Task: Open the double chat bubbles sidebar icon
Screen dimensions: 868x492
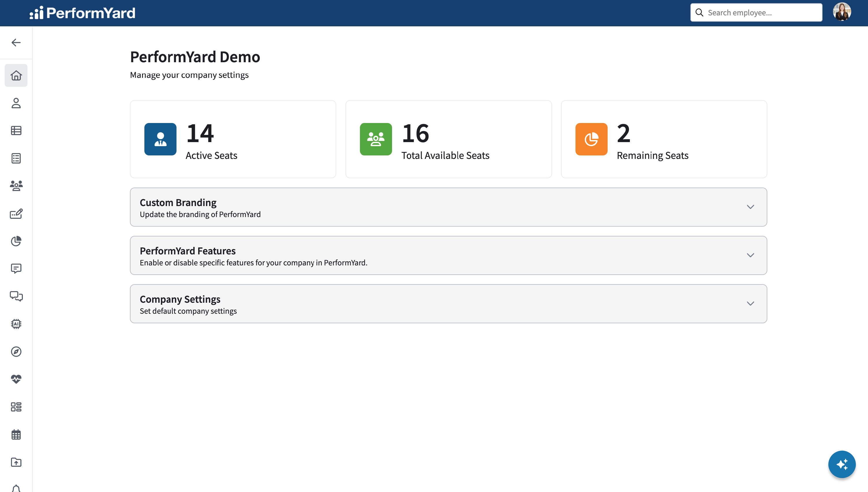Action: 16,296
